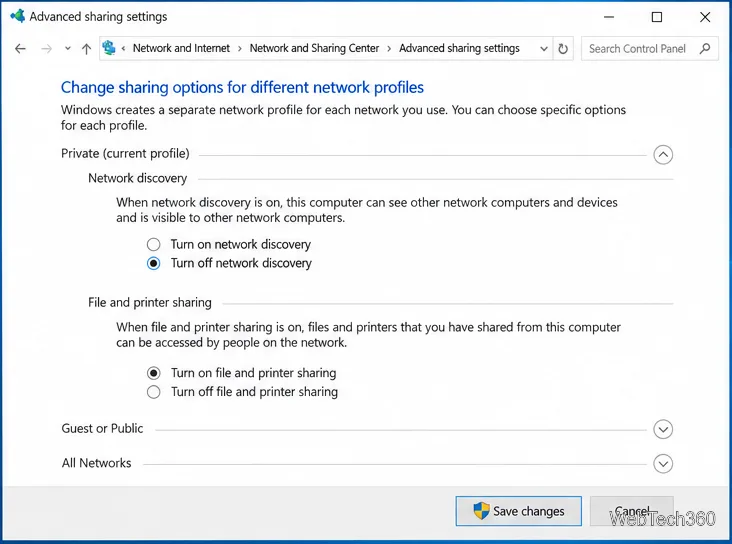Click Advanced sharing settings breadcrumb

(459, 48)
